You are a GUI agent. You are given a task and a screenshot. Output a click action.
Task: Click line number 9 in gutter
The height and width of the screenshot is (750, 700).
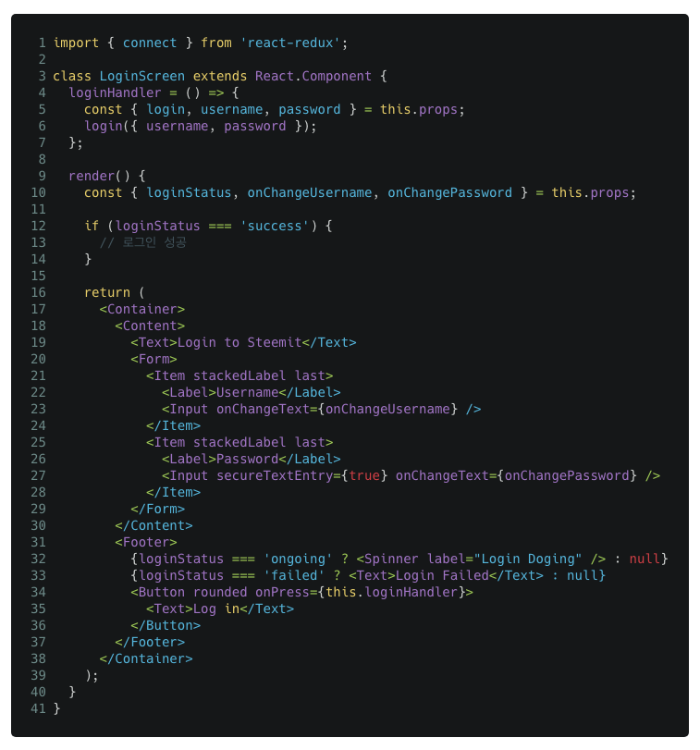42,176
